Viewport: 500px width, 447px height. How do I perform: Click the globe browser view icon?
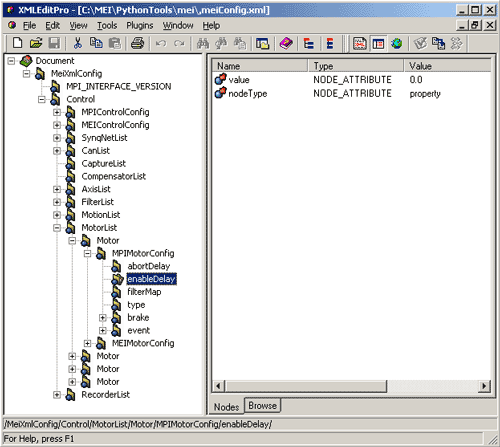[396, 43]
